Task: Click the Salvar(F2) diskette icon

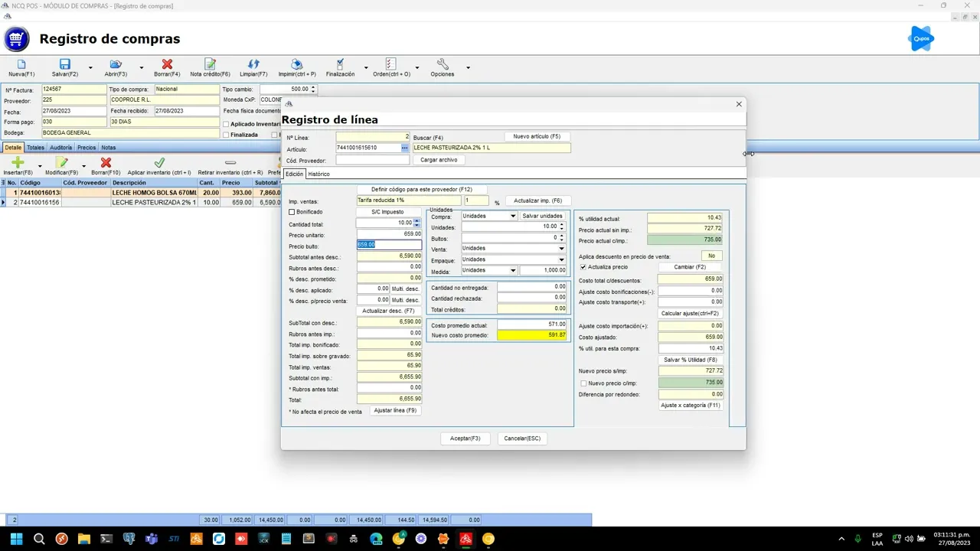Action: click(65, 64)
